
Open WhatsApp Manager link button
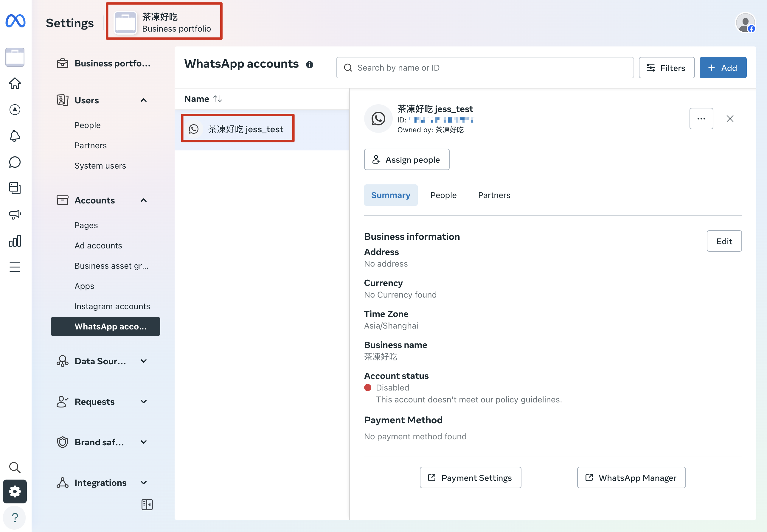pos(631,477)
